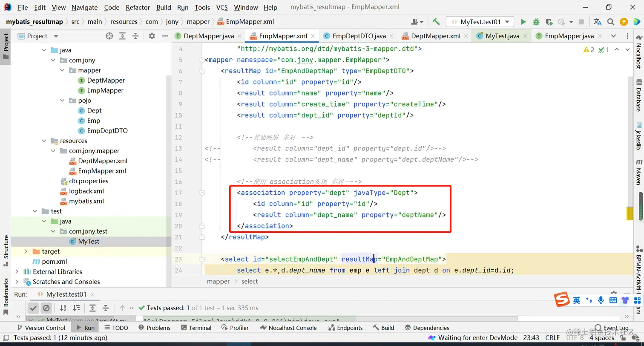Click 'resources' in the navigation bar path

tap(124, 22)
